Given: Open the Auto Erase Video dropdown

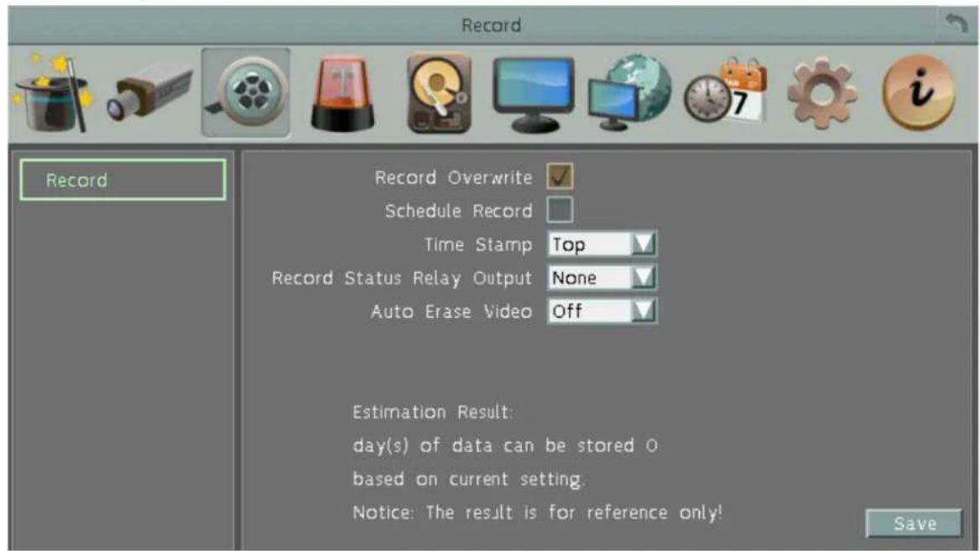Looking at the screenshot, I should (602, 310).
